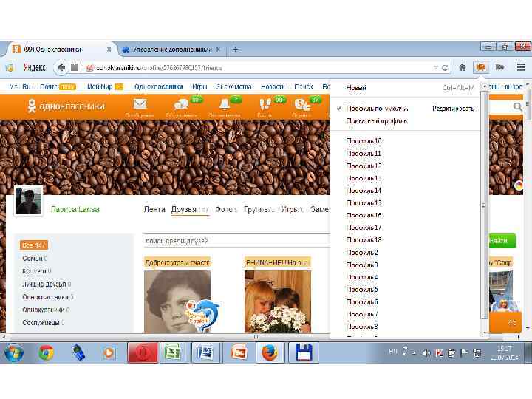Click the search magnifier in Odnoklassniki header
The width and height of the screenshot is (532, 399).
pos(518,107)
